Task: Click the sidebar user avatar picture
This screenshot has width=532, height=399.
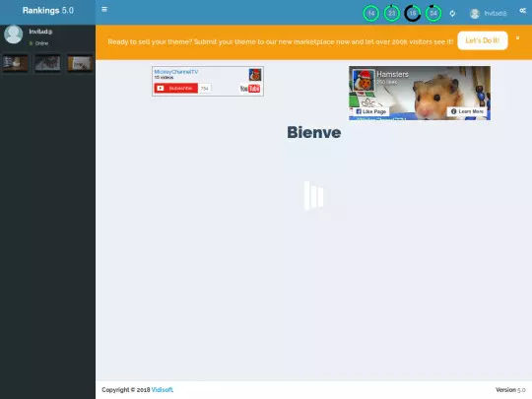Action: (13, 33)
